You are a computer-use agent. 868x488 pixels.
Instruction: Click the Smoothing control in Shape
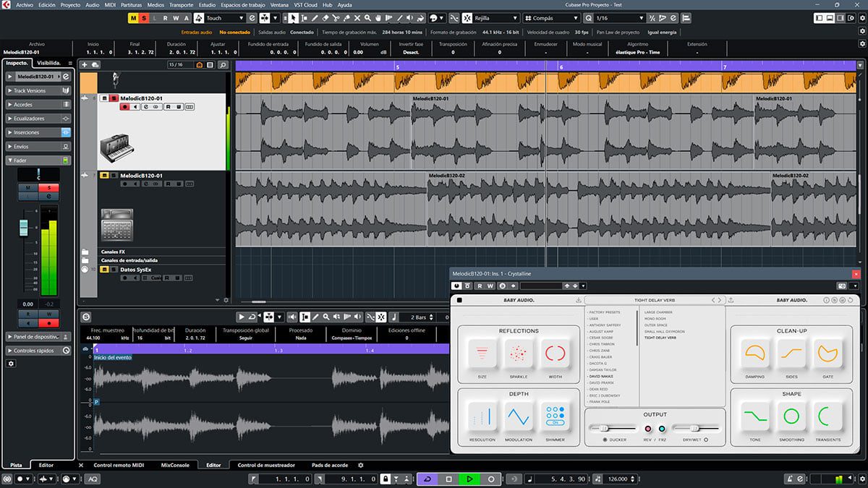[791, 416]
